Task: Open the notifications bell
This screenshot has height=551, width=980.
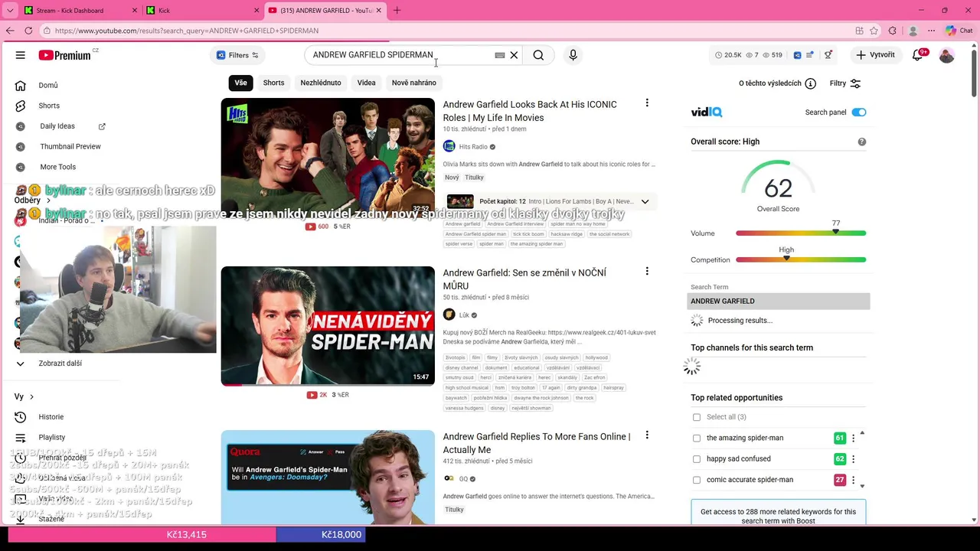Action: pyautogui.click(x=917, y=55)
